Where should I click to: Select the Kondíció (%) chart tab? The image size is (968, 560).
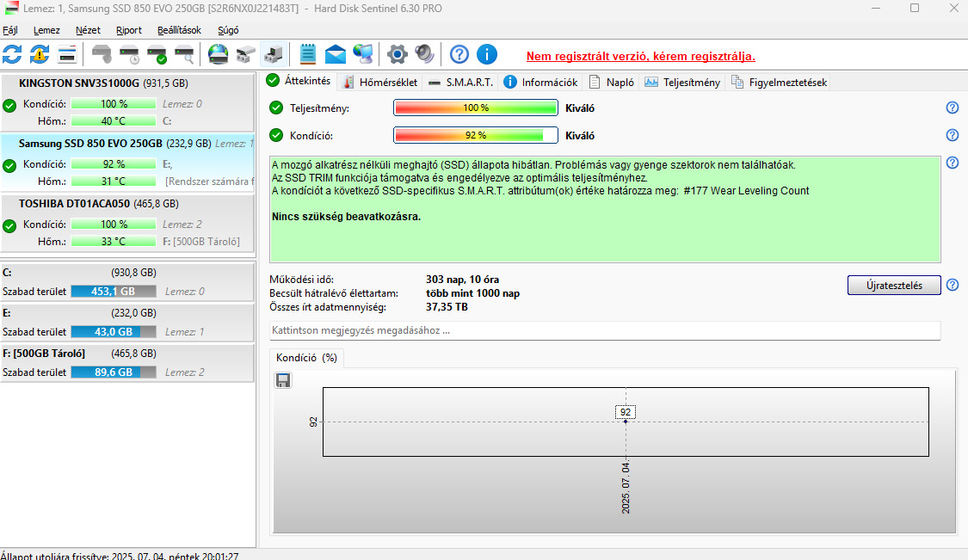[x=307, y=358]
